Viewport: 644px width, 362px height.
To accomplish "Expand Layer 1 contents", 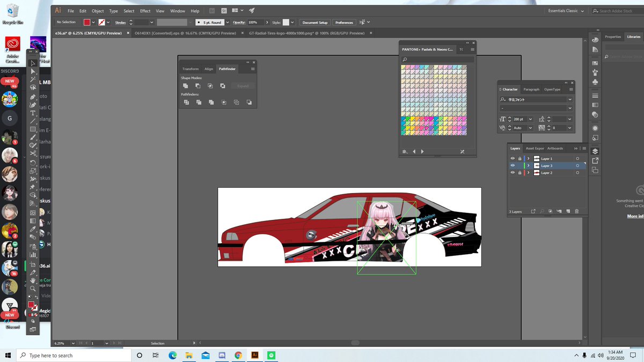I will pyautogui.click(x=529, y=159).
